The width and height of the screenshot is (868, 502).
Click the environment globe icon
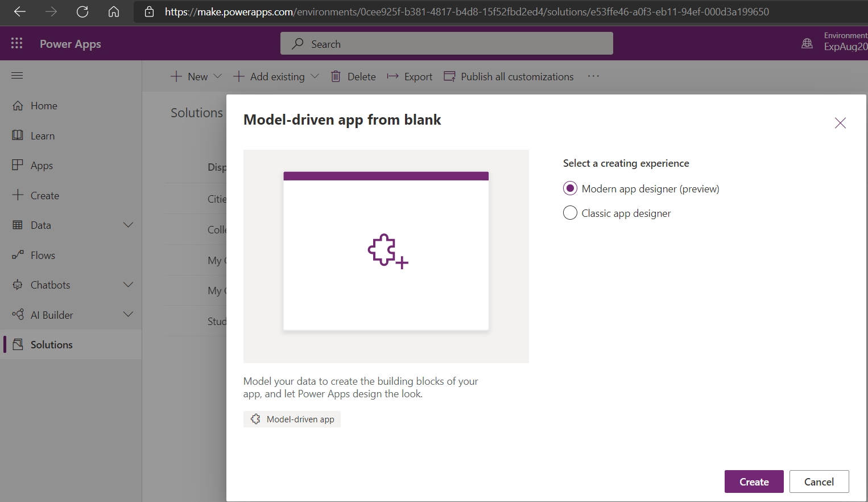tap(807, 43)
